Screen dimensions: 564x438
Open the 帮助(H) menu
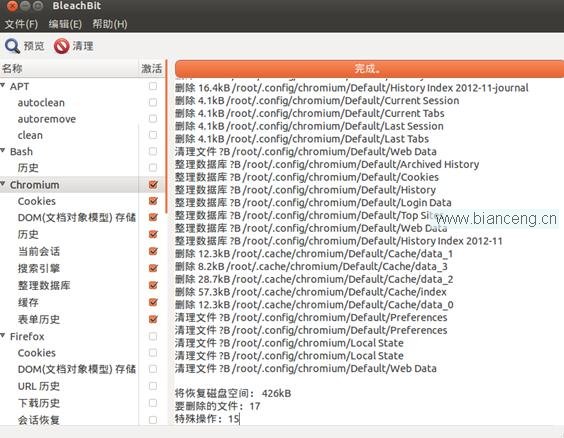click(110, 24)
